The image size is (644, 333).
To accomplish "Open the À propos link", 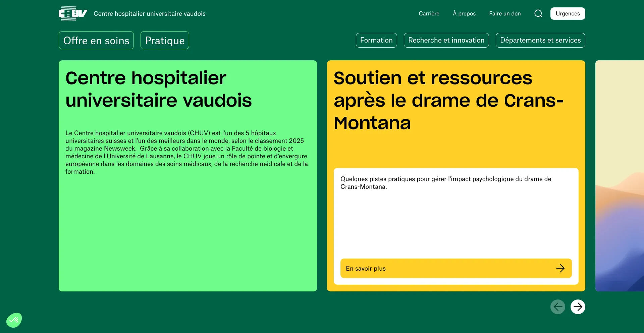I will coord(464,13).
